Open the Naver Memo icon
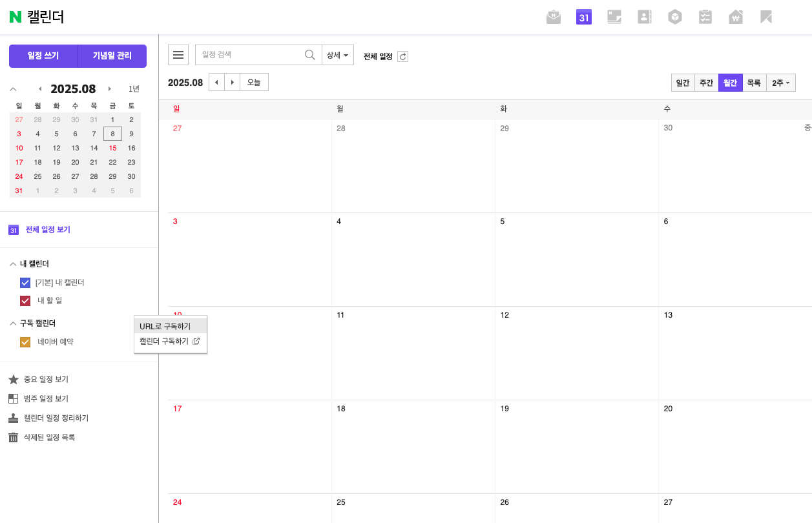Image resolution: width=812 pixels, height=523 pixels. (614, 17)
